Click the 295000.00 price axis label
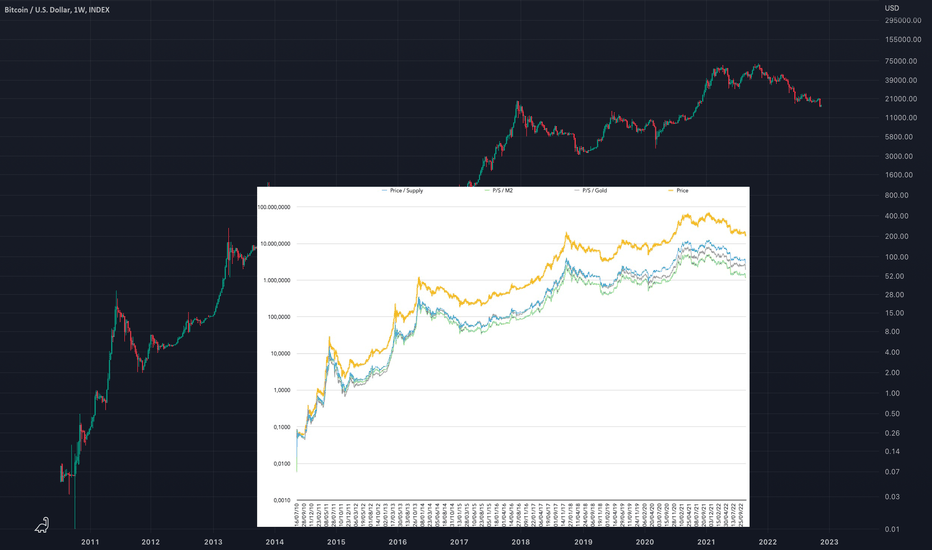Screen dimensions: 932x550 tap(903, 21)
